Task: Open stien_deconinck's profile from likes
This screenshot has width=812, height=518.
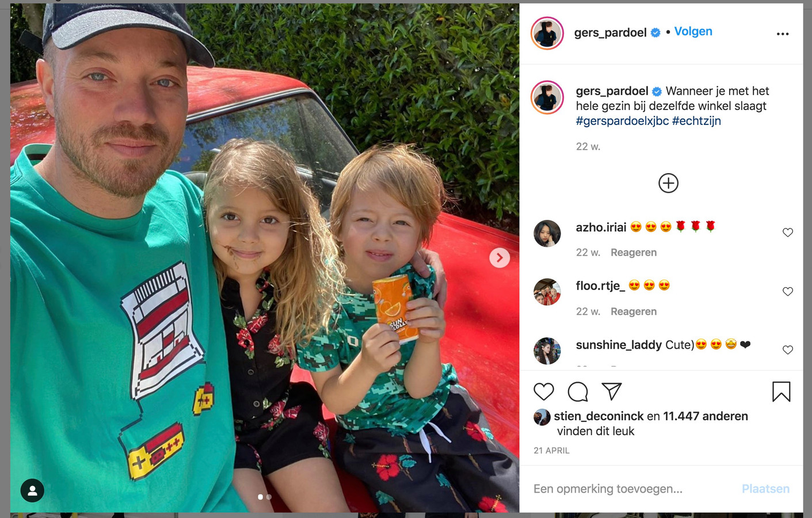Action: 598,416
